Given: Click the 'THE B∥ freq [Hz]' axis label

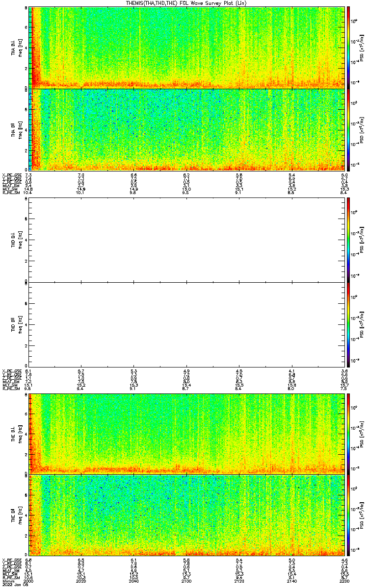Looking at the screenshot, I should [17, 515].
